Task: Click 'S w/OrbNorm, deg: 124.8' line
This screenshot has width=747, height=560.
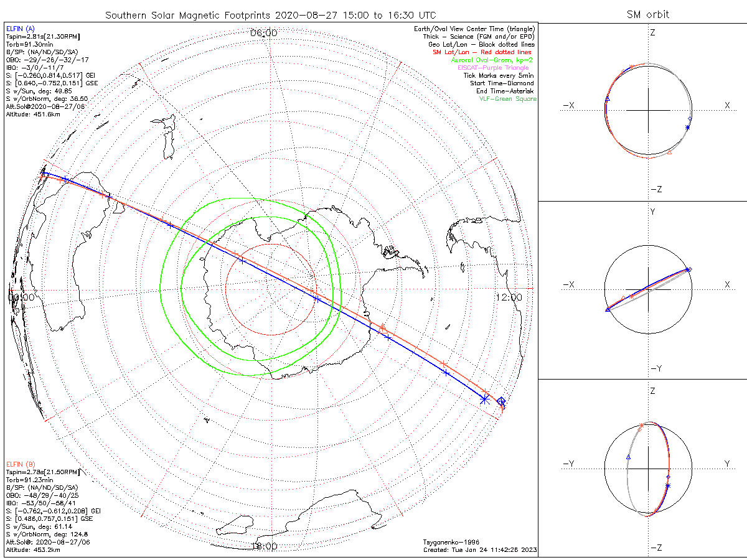Action: (x=47, y=534)
